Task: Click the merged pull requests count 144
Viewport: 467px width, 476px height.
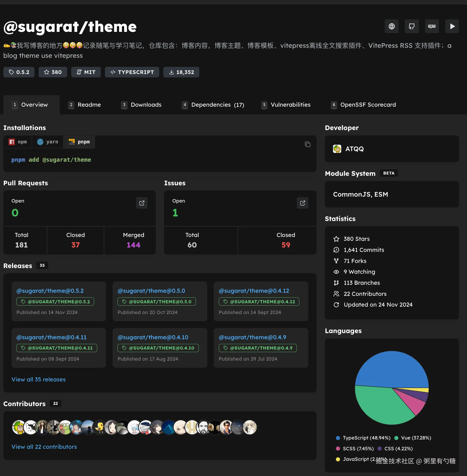Action: [133, 245]
